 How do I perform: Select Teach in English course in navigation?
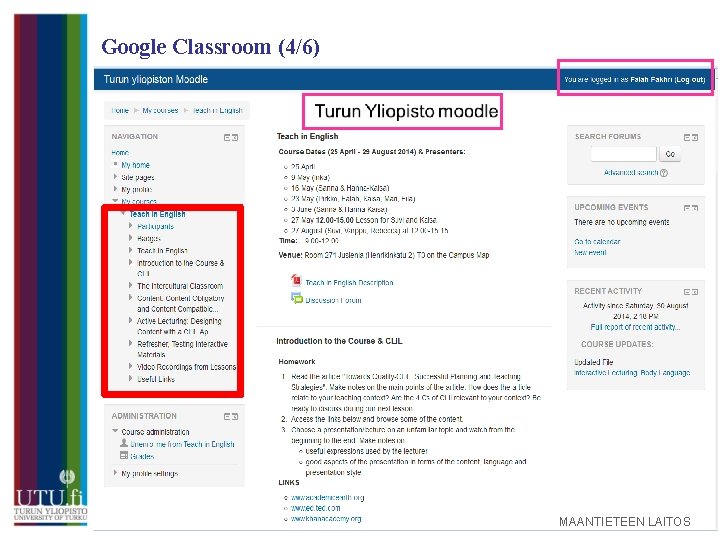[157, 214]
